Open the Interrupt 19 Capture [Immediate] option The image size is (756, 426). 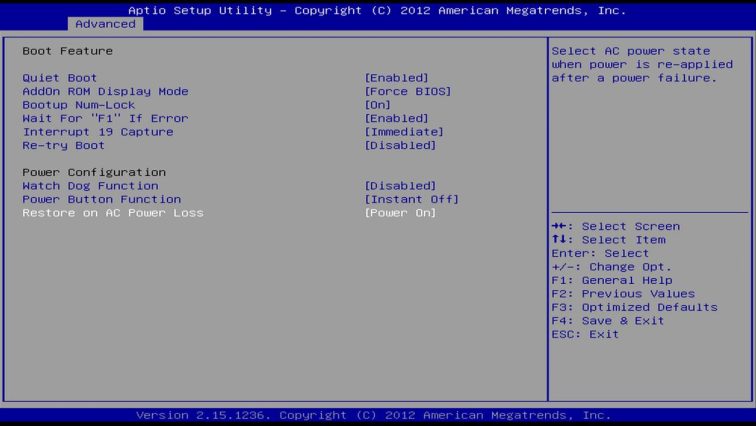403,132
